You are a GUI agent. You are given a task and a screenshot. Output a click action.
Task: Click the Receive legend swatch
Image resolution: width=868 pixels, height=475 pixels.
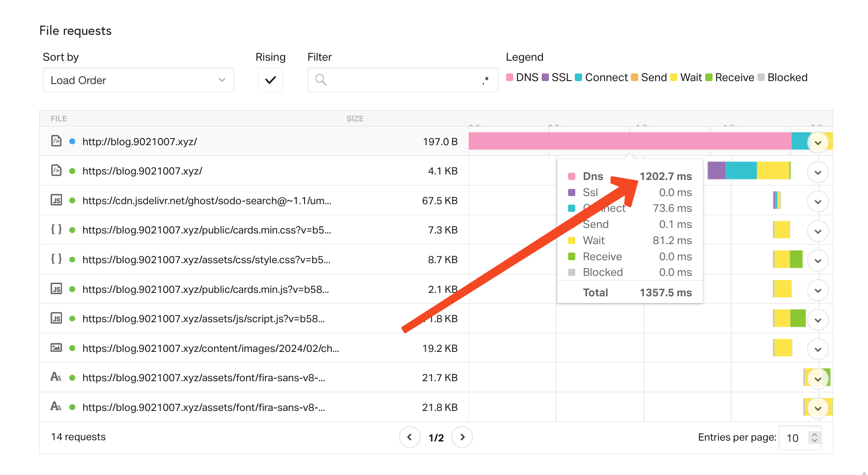coord(709,77)
